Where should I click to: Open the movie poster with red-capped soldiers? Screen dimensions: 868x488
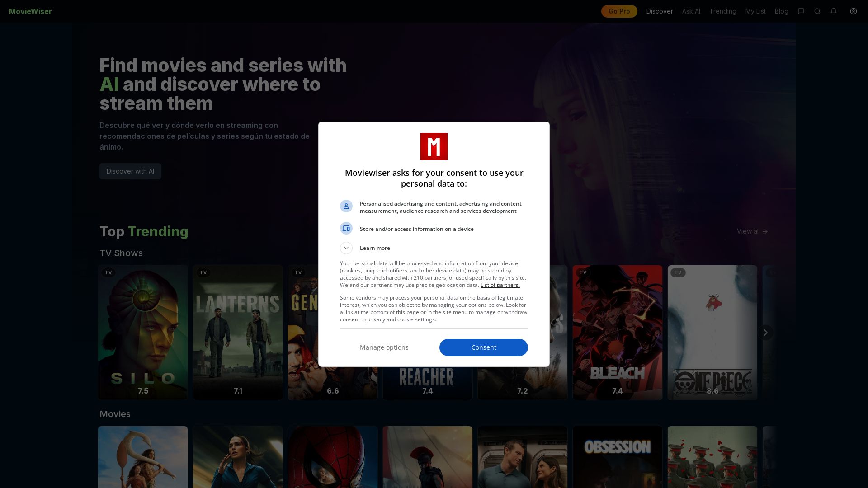tap(712, 457)
